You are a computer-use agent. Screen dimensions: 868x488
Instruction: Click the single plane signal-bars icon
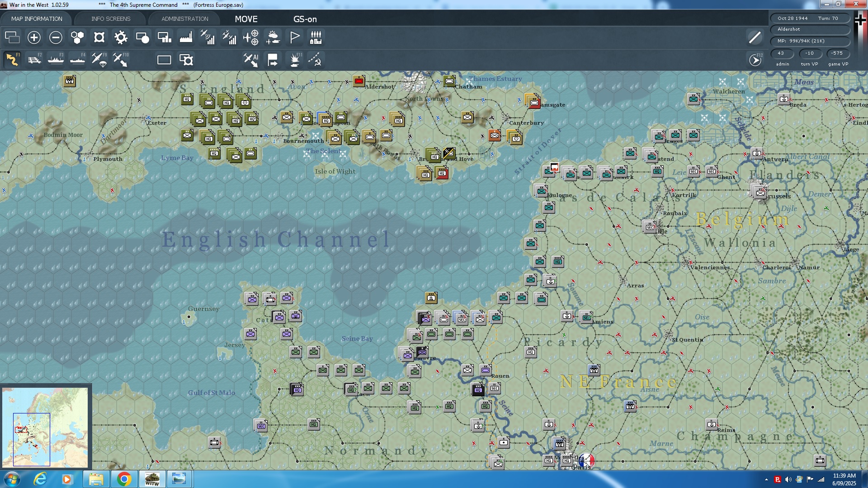(x=208, y=37)
